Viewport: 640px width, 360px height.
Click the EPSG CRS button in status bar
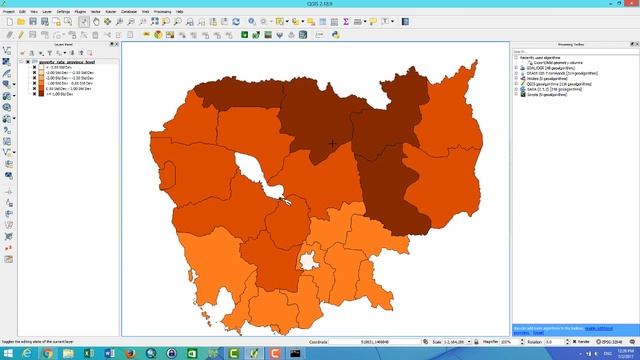coord(609,342)
